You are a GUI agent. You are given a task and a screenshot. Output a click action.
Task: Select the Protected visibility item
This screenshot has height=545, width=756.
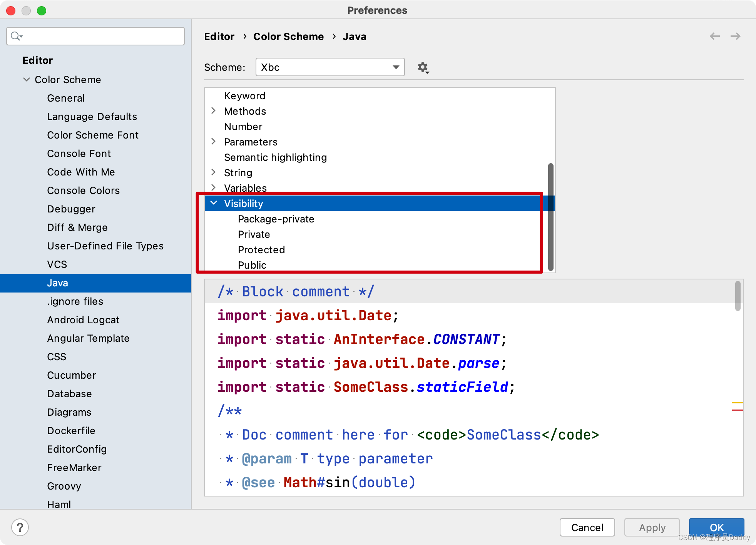261,250
